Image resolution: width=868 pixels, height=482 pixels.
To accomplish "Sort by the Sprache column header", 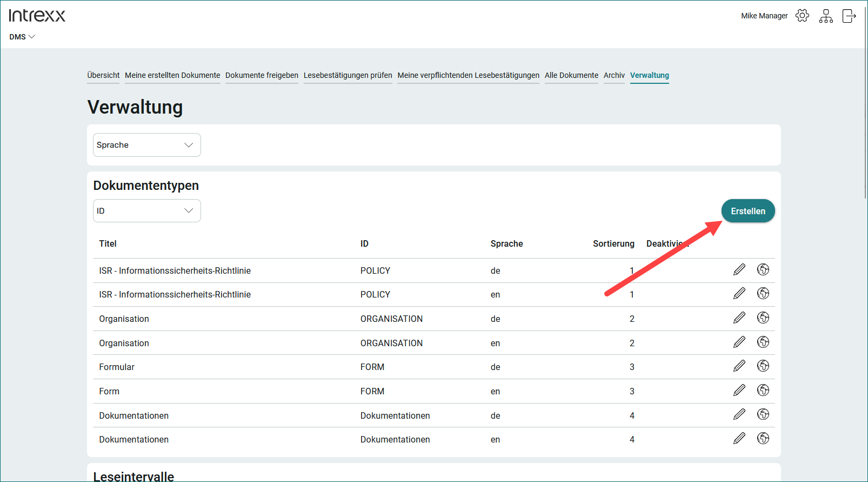I will pyautogui.click(x=506, y=243).
